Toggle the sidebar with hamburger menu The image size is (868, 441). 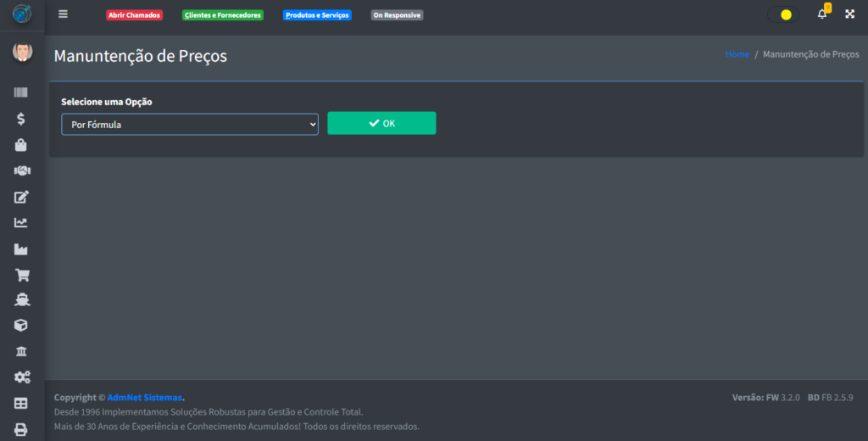[63, 14]
